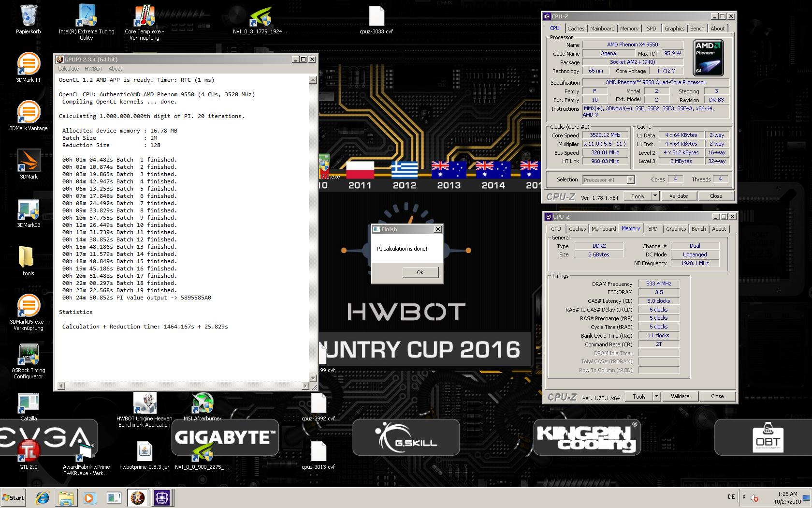
Task: Open Graphics tab in top CPU-Z window
Action: 674,29
